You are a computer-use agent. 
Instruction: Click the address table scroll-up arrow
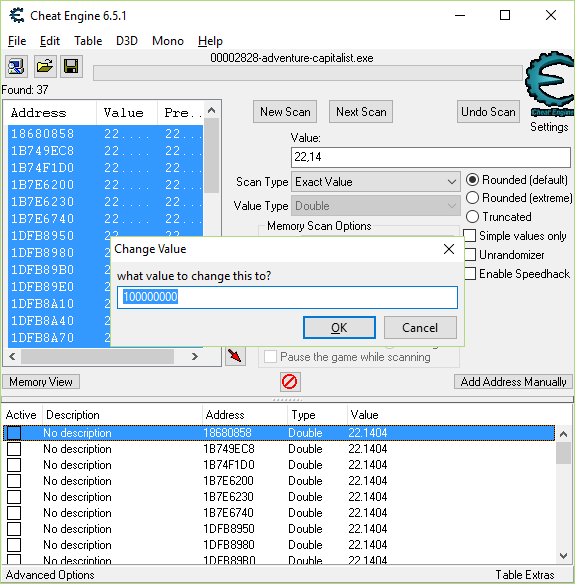[563, 434]
